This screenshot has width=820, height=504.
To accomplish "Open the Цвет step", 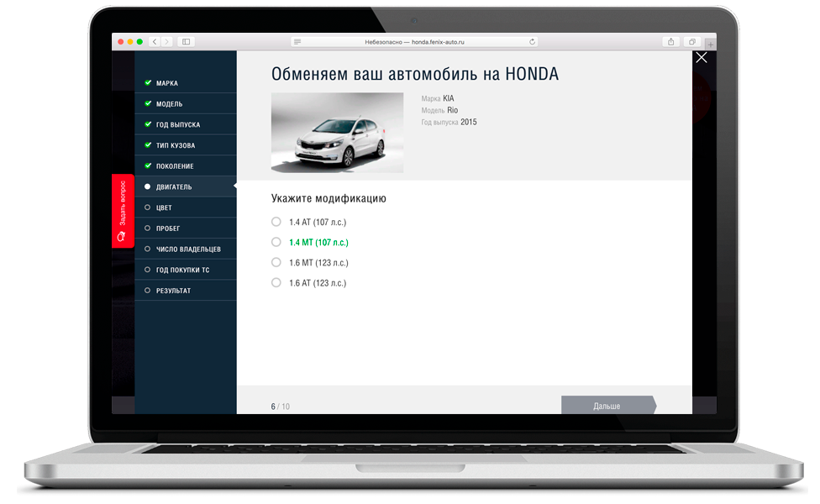I will click(186, 207).
